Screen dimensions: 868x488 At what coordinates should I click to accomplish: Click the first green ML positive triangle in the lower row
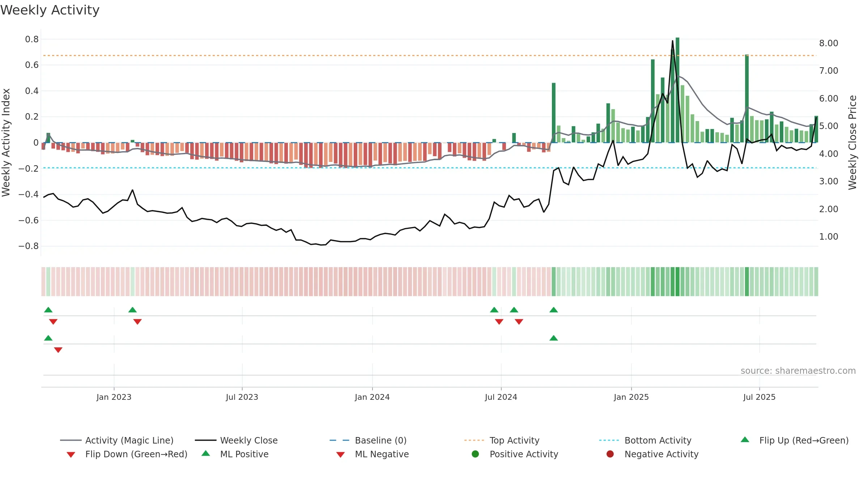[x=48, y=338]
